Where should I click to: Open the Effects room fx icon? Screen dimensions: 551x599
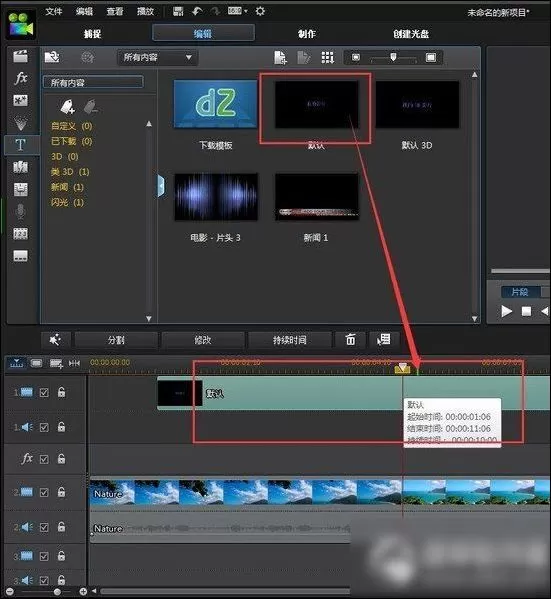(21, 78)
